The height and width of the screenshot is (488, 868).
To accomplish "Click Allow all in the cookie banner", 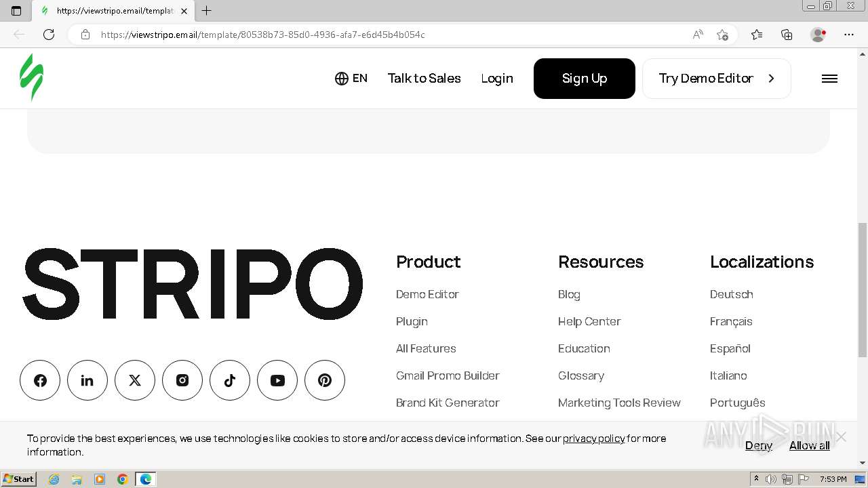I will (x=810, y=445).
